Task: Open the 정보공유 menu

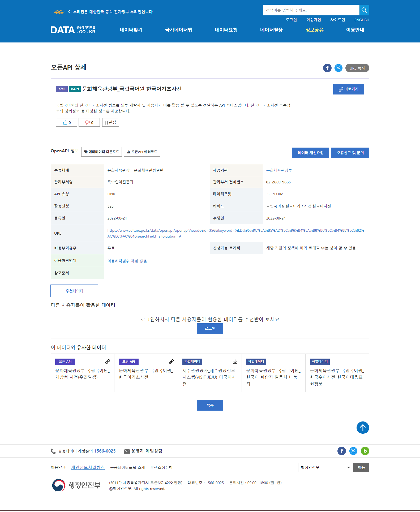Action: [x=314, y=30]
